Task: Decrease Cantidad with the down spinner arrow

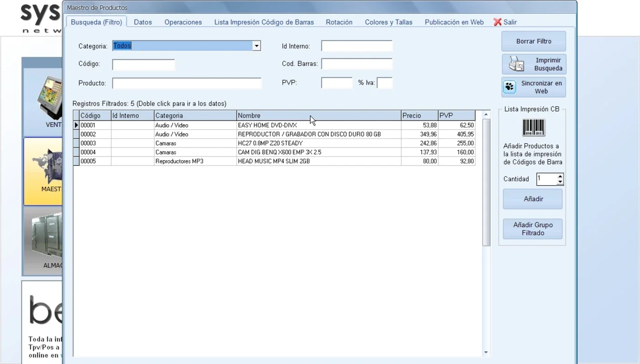Action: 560,182
